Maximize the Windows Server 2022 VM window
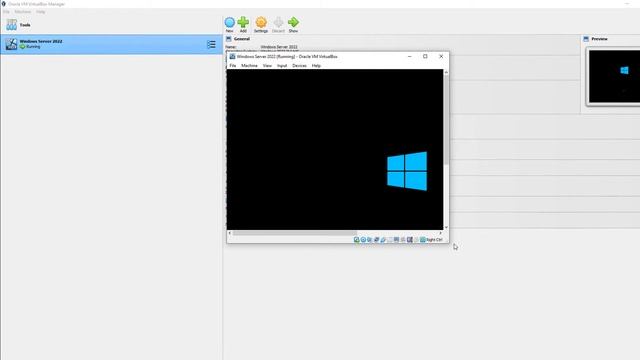The height and width of the screenshot is (360, 640). [425, 56]
